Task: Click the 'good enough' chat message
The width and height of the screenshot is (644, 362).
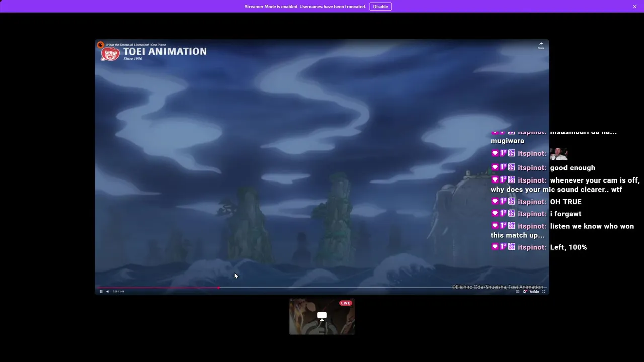Action: [x=573, y=168]
